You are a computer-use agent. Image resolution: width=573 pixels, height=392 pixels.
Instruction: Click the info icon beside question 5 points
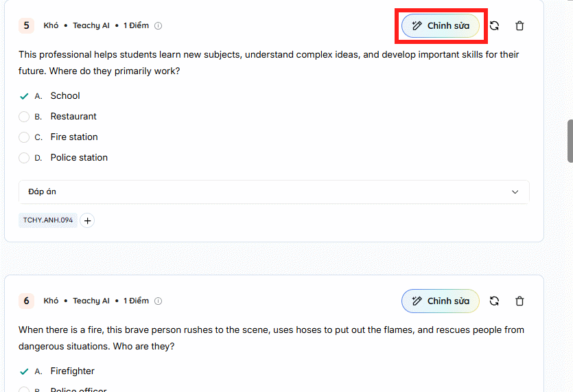click(x=159, y=26)
